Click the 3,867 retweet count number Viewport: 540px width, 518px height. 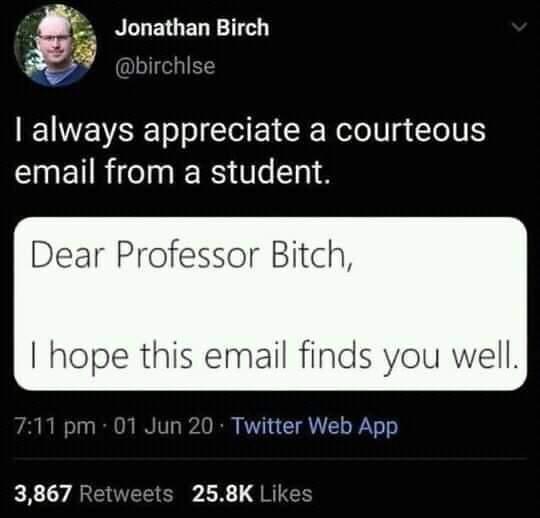click(43, 494)
